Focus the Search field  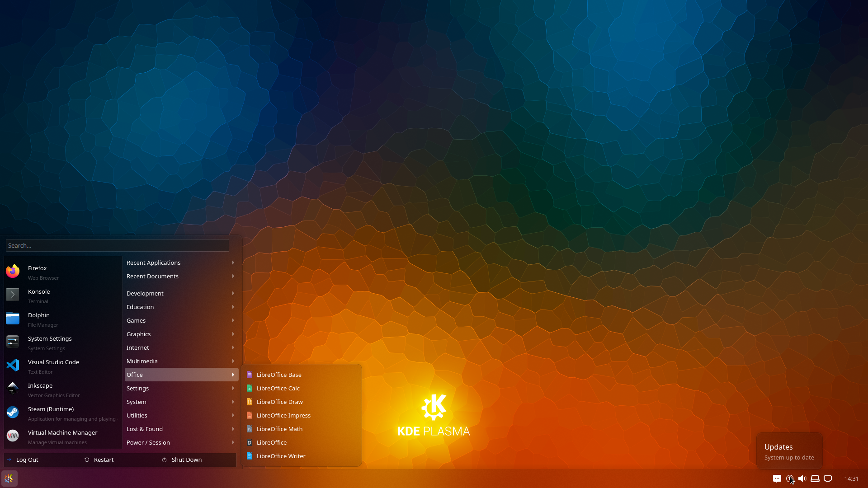pyautogui.click(x=118, y=245)
